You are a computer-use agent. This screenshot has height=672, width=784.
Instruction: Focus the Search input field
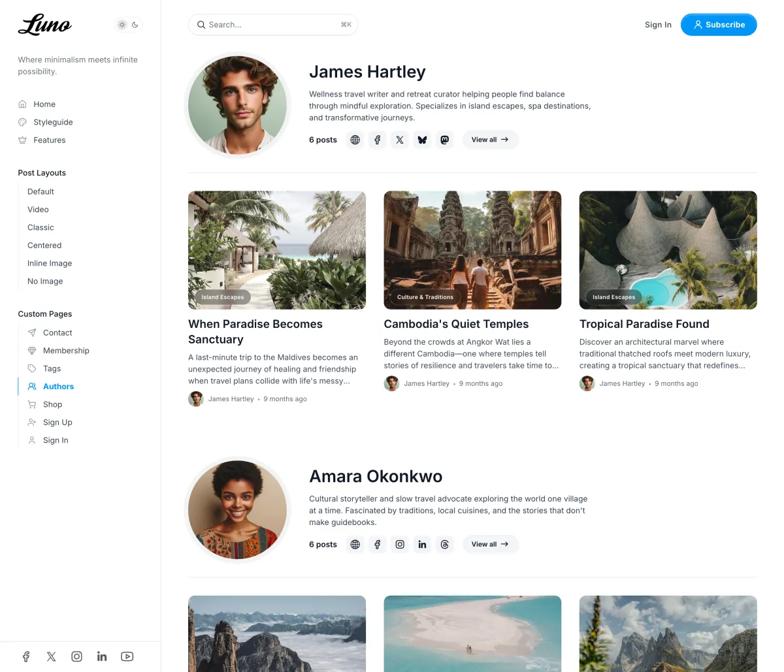pos(273,25)
